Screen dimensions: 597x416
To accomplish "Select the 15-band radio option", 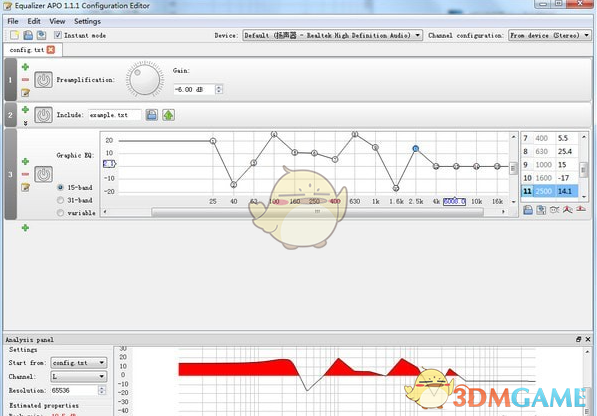I will pos(60,187).
